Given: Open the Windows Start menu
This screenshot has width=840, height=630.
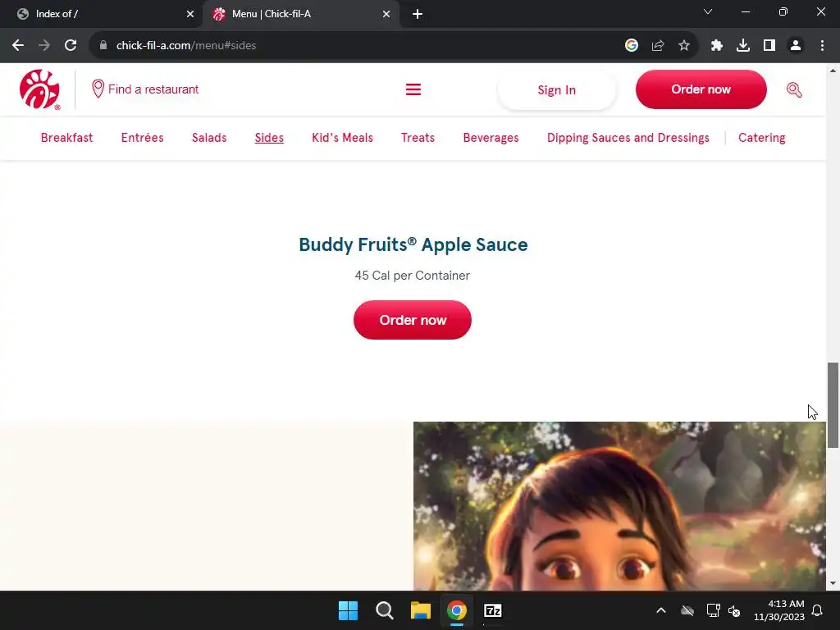Looking at the screenshot, I should tap(348, 610).
